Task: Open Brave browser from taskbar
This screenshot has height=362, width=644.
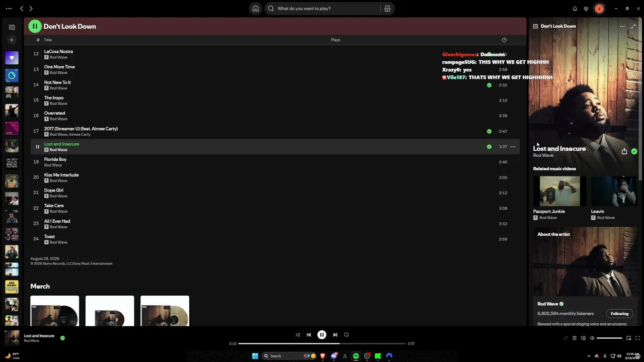Action: point(323,356)
